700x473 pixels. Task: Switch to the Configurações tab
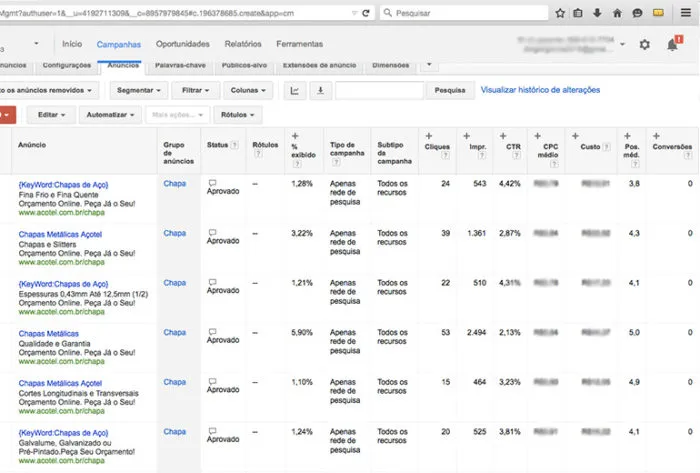[x=67, y=66]
